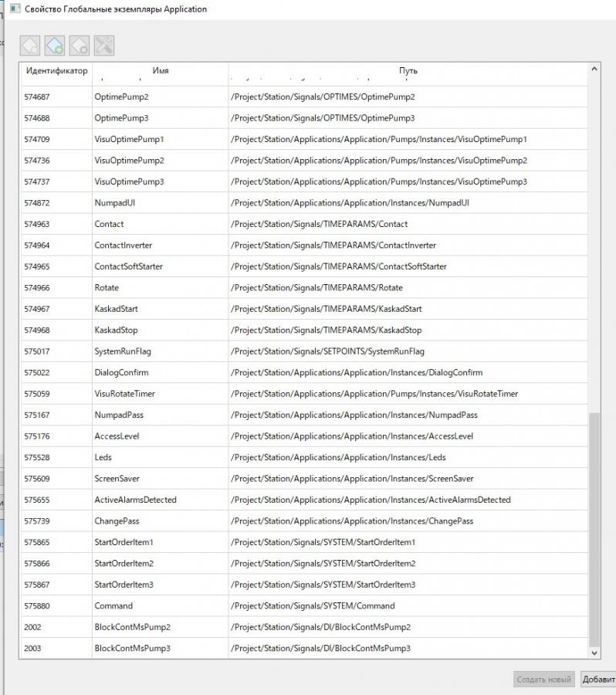This screenshot has width=616, height=695.
Task: Select the OptimePump2 row
Action: (121, 97)
